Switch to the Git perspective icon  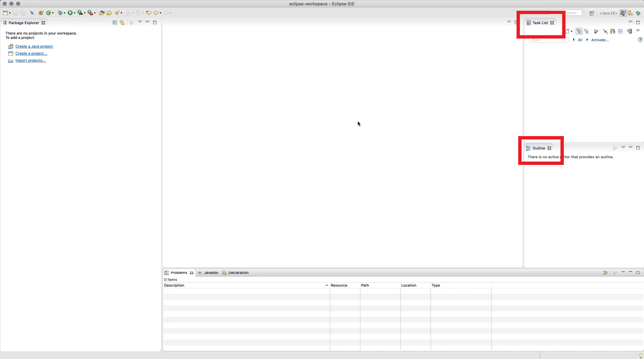pos(631,13)
